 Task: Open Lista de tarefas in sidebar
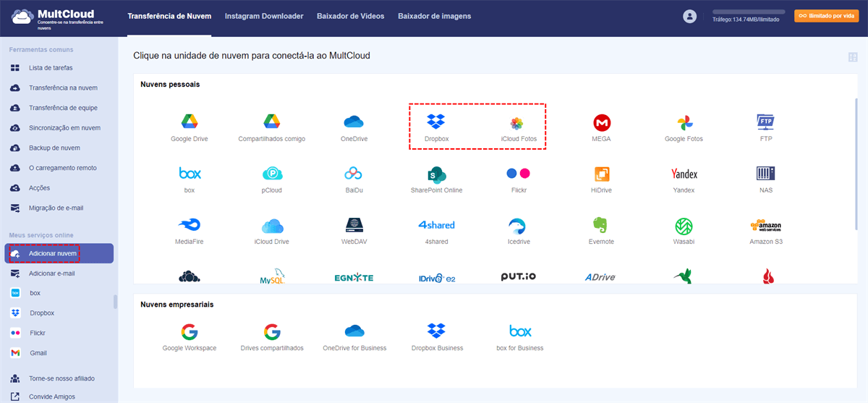tap(51, 68)
